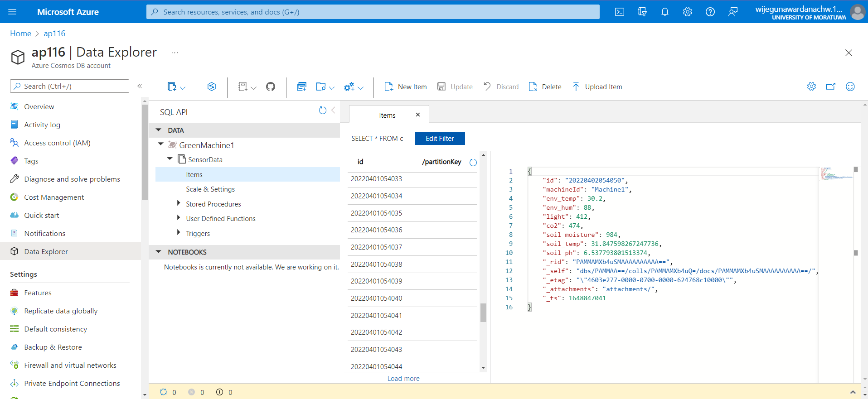The height and width of the screenshot is (399, 868).
Task: Go to Home breadcrumb
Action: coord(20,34)
